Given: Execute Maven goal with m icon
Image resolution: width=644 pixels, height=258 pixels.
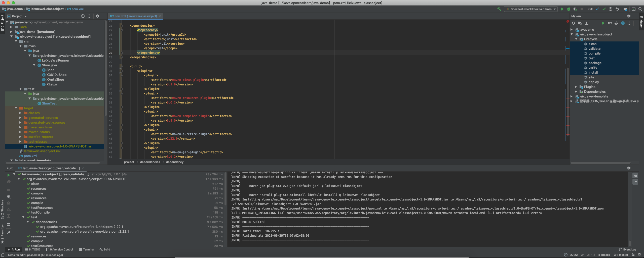Looking at the screenshot, I should [x=610, y=23].
